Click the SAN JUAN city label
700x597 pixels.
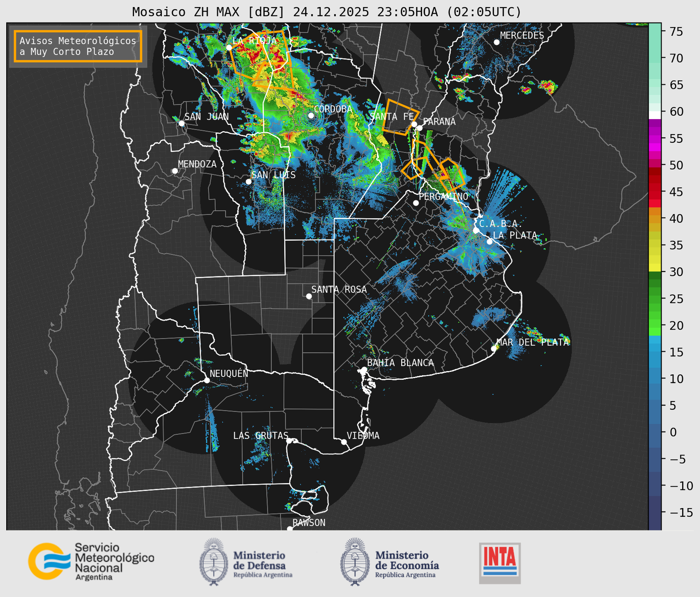[x=207, y=117]
